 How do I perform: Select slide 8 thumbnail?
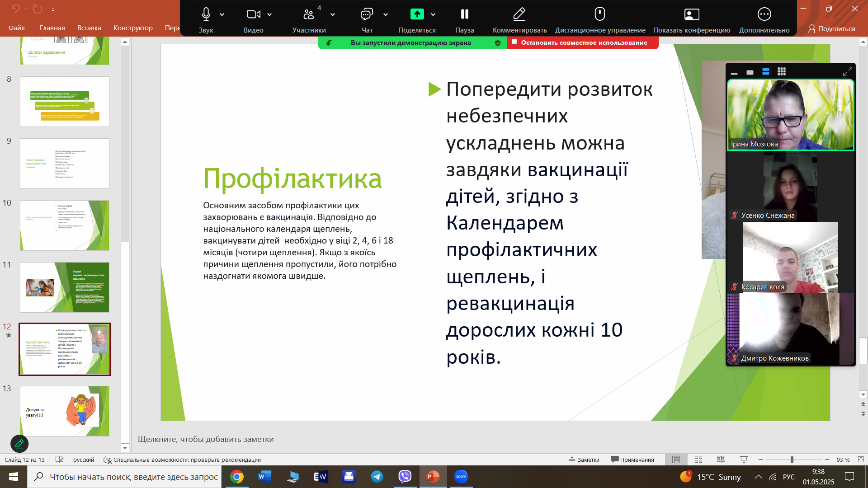click(x=65, y=102)
